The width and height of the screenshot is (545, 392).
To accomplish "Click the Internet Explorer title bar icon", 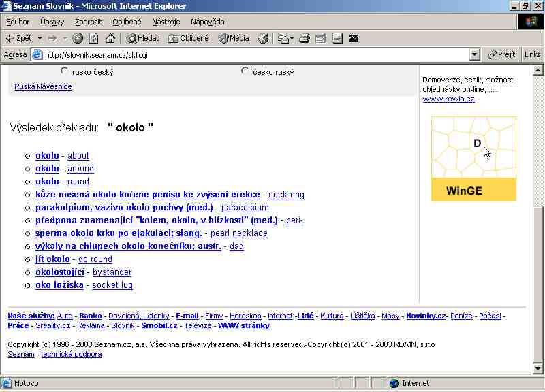I will (x=6, y=6).
